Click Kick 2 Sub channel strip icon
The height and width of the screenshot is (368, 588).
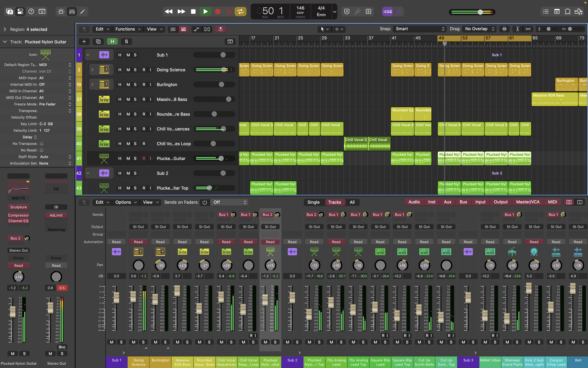534,252
